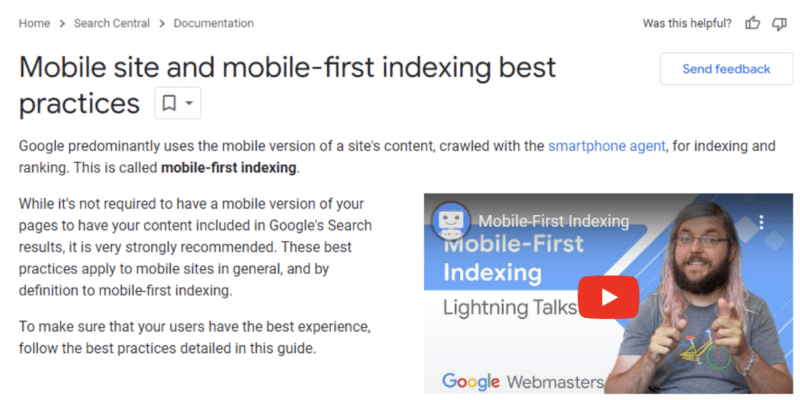800x400 pixels.
Task: Select the Documentation breadcrumb
Action: pos(213,23)
